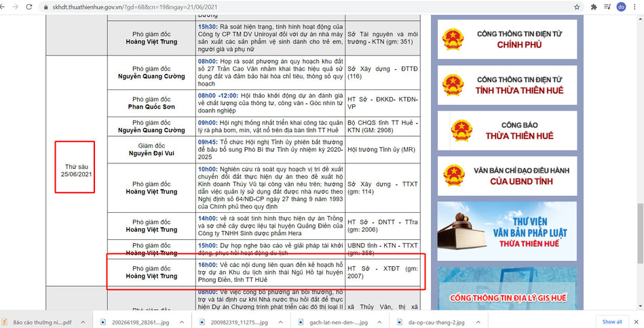Open the media control playlist icon
The image size is (644, 328).
click(607, 7)
